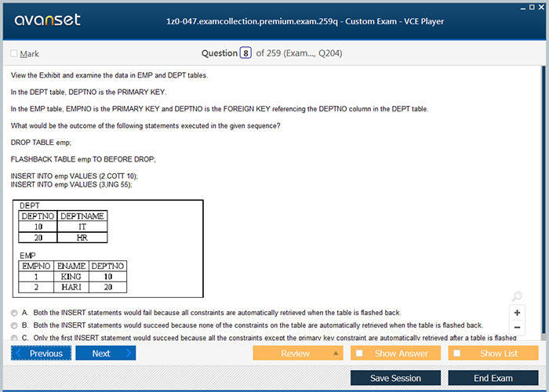
Task: Click 'FLASHBACK TABLE emp TO BEFORE DROP;' text
Action: (83, 159)
